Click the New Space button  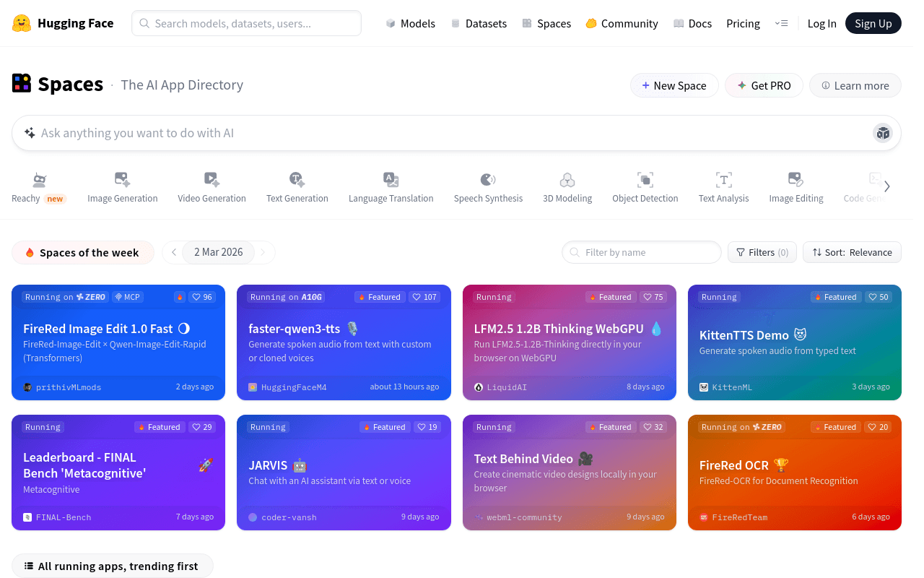click(x=674, y=85)
